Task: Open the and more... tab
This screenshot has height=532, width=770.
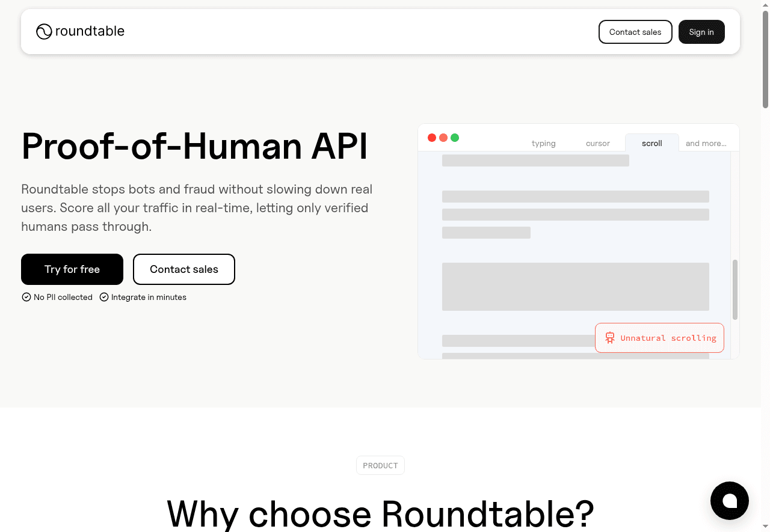Action: pos(706,143)
